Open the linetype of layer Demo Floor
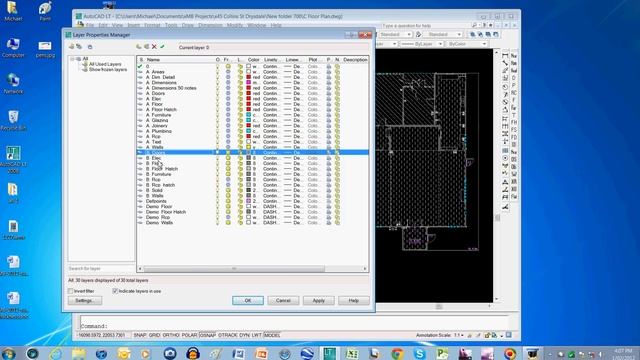Screen dimensions: 640x360 point(271,207)
